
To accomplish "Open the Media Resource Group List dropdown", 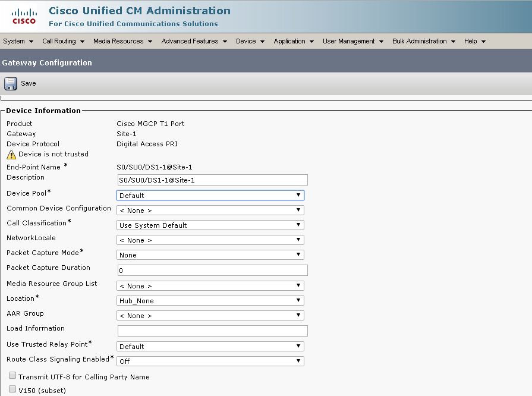I will (210, 286).
